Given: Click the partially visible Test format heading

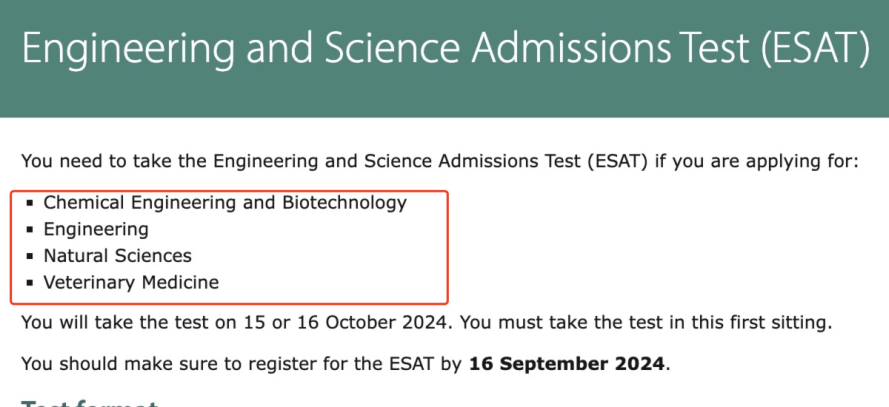Looking at the screenshot, I should point(89,402).
